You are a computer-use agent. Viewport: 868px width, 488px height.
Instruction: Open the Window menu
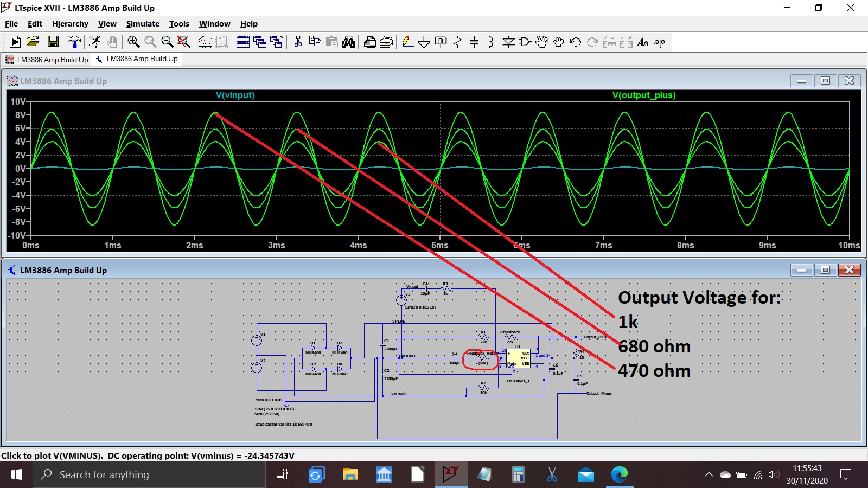click(214, 24)
